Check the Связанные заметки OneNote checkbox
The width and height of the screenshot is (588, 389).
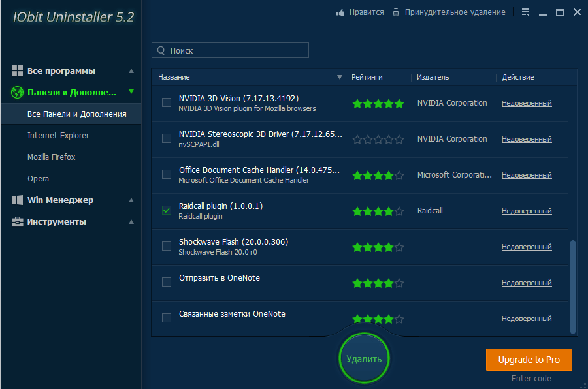click(x=167, y=318)
